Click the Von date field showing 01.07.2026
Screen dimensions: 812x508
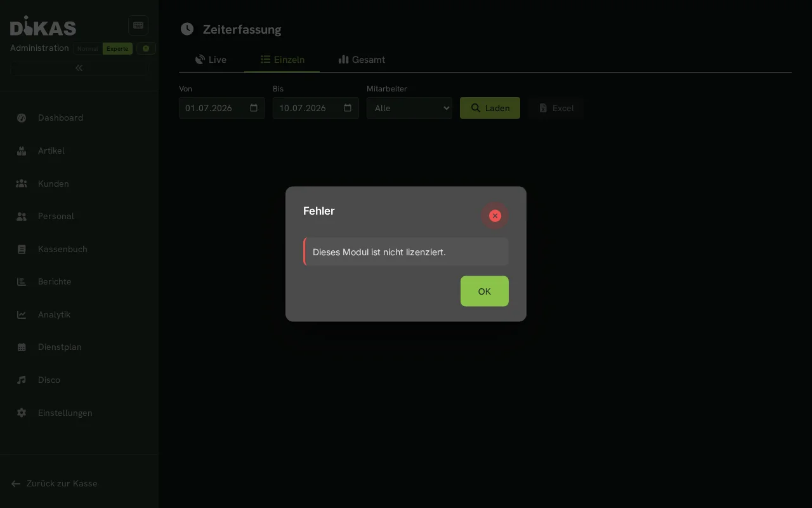coord(222,108)
